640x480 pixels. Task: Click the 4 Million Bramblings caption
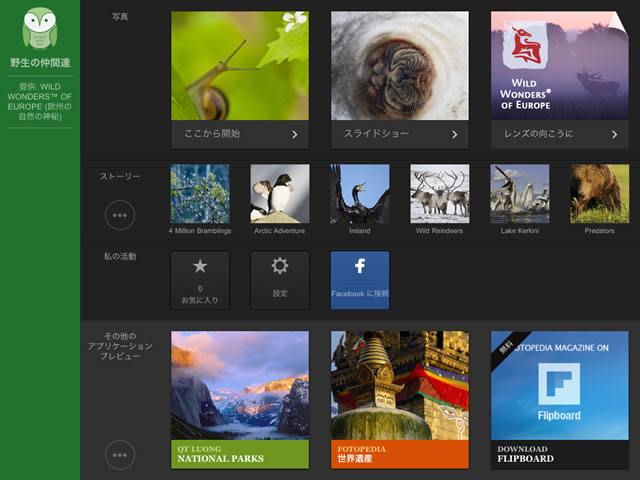200,231
